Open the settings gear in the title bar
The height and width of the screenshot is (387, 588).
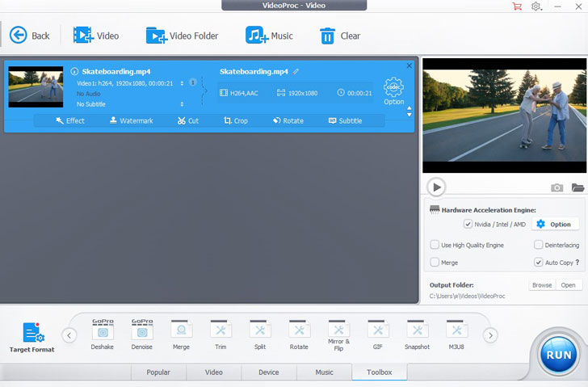536,6
